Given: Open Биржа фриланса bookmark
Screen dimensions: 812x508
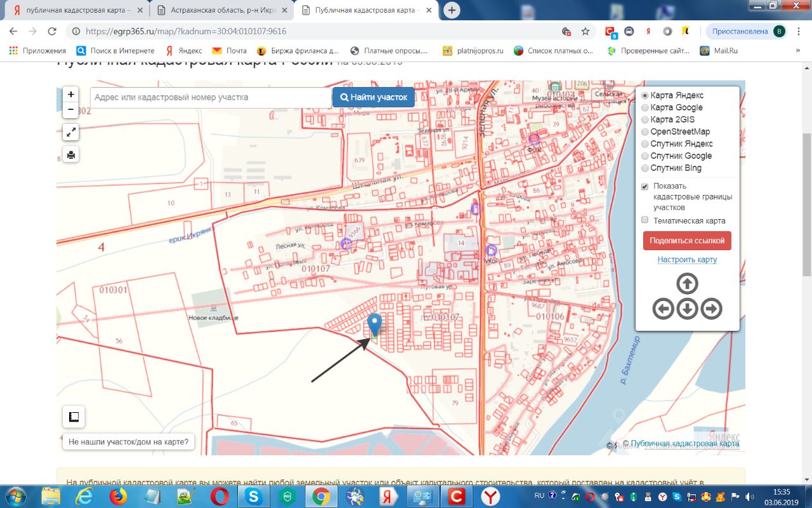Looking at the screenshot, I should [298, 51].
